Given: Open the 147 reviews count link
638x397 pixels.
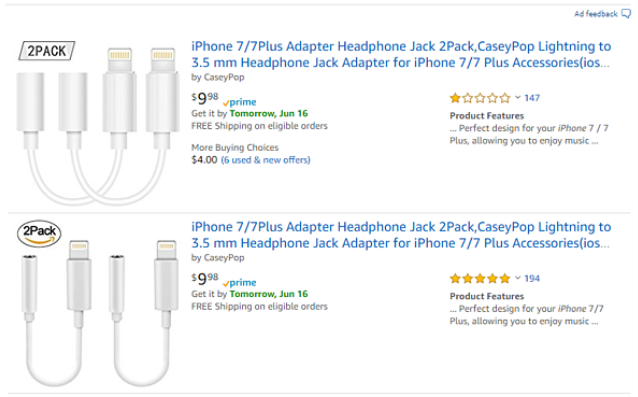Looking at the screenshot, I should [x=532, y=98].
